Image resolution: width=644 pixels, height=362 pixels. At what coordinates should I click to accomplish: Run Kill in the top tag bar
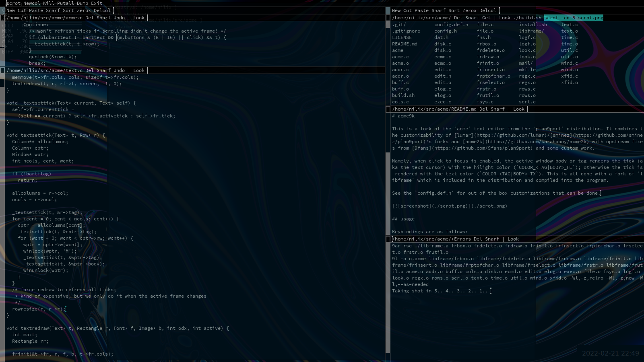click(49, 3)
